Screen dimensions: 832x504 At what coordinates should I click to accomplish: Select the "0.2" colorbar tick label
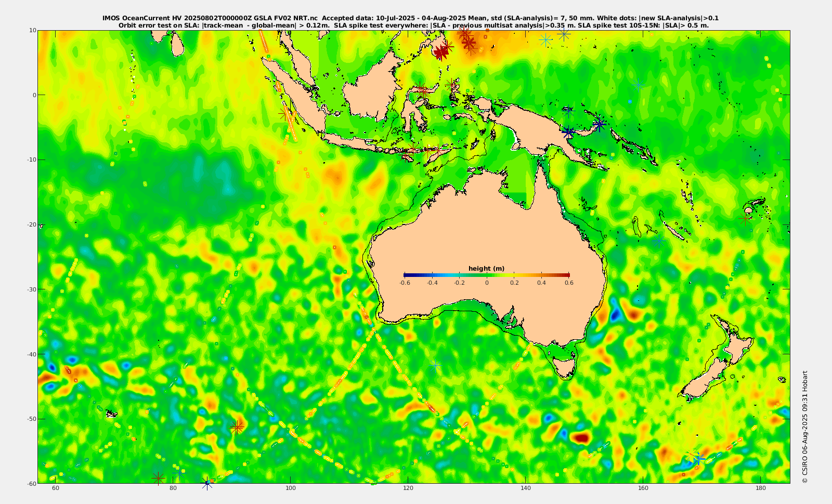point(514,283)
